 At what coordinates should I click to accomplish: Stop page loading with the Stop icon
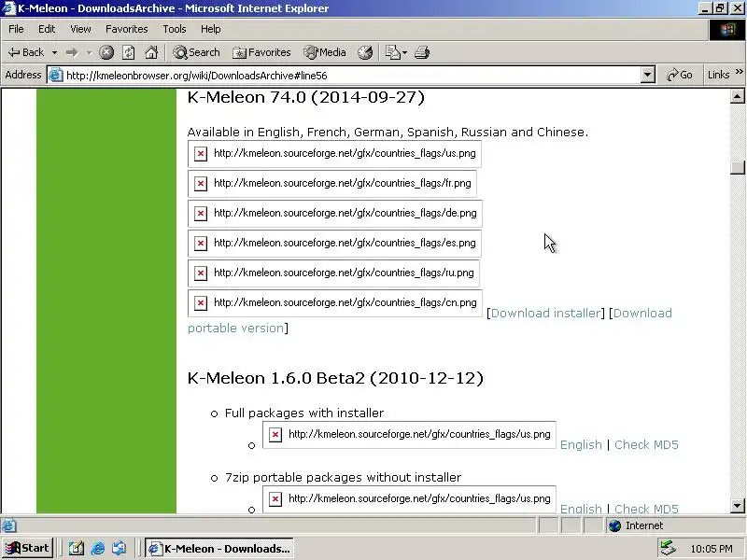(106, 52)
